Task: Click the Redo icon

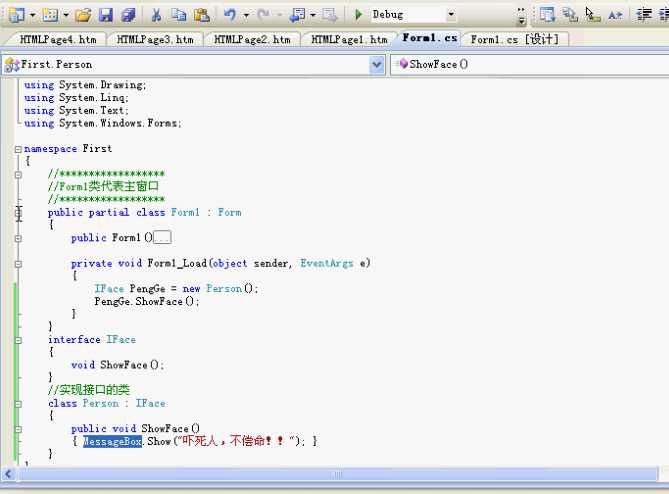Action: [263, 15]
